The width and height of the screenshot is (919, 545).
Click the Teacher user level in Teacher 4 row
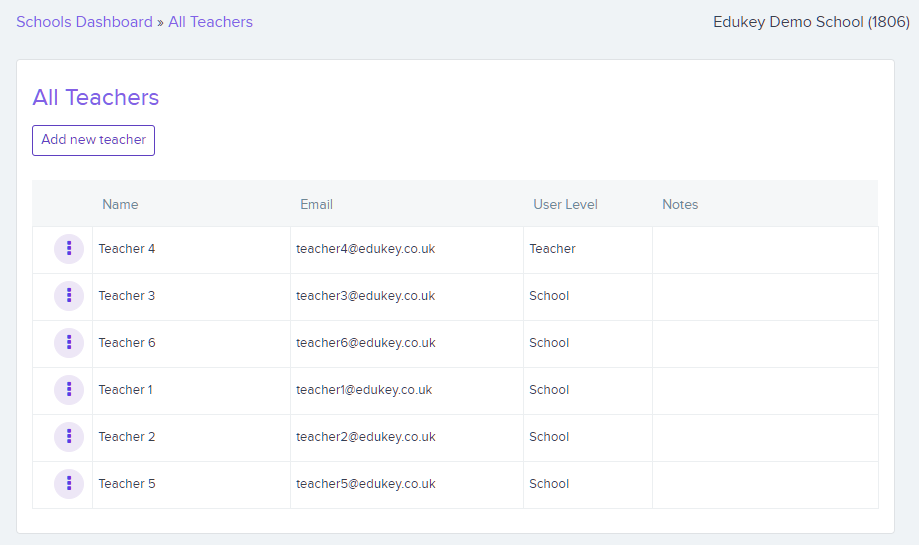click(x=552, y=249)
